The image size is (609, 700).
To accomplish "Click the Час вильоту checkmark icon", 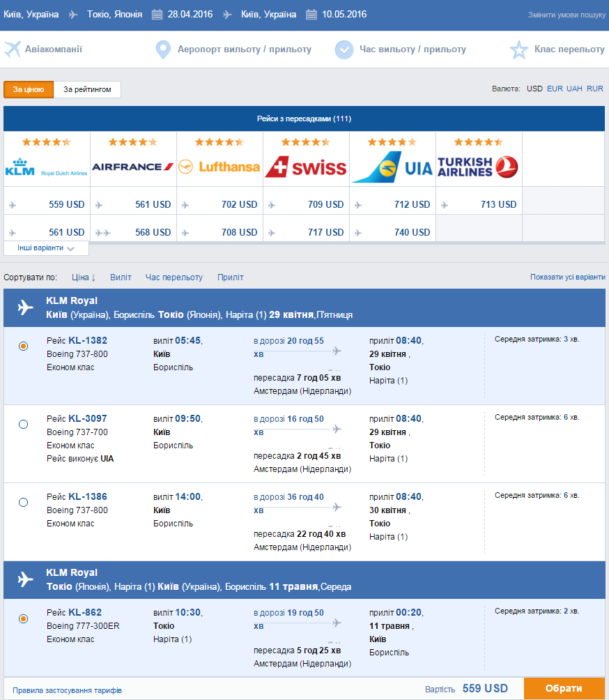I will 344,50.
